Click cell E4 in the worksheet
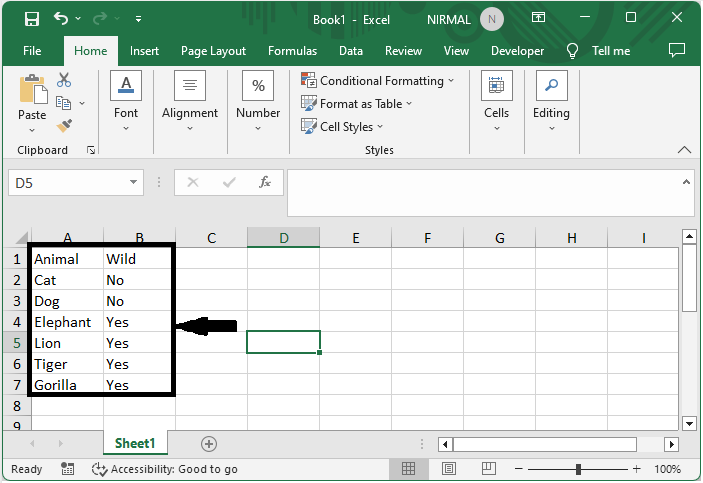 [355, 322]
